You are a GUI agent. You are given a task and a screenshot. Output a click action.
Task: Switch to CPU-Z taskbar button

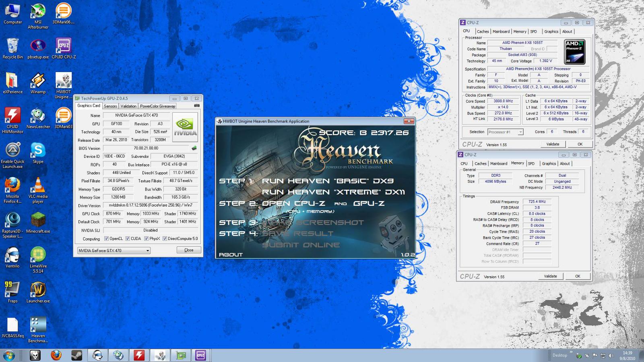pyautogui.click(x=200, y=355)
